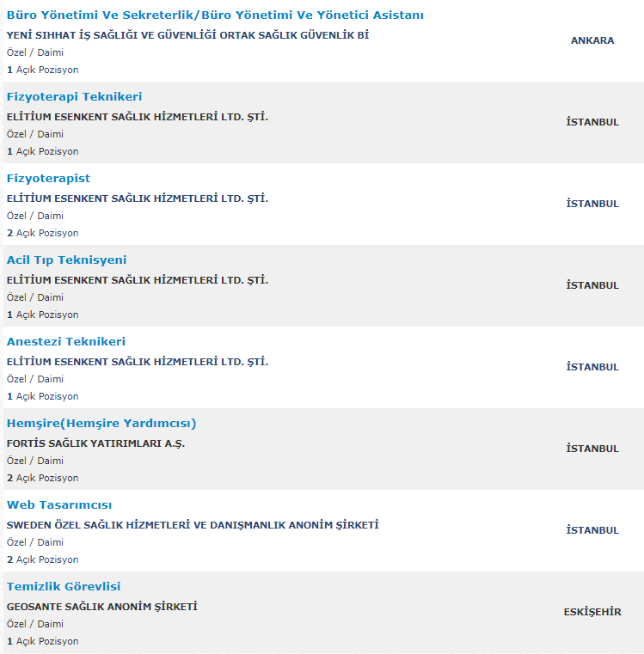644x654 pixels.
Task: Click Özel / Daimi under Temizlik Görevlisi
Action: [x=34, y=624]
